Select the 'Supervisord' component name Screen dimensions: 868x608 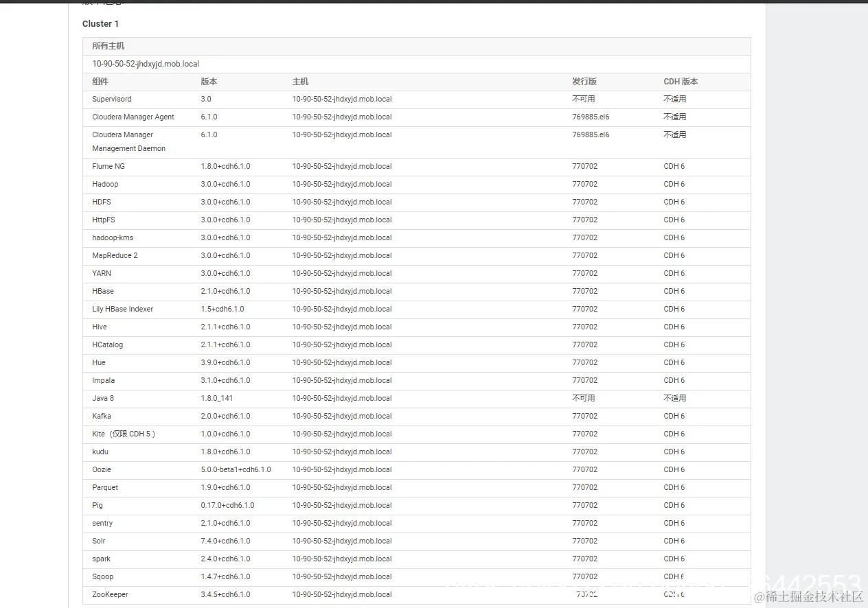[112, 100]
